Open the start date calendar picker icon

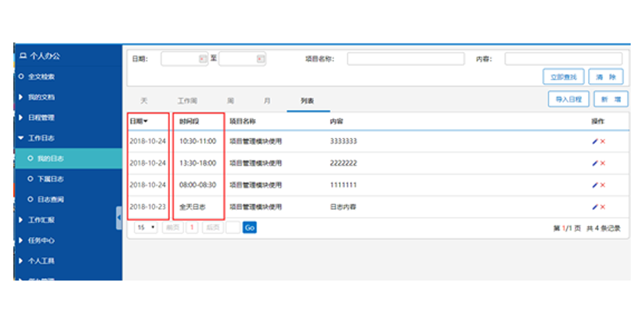[x=202, y=59]
